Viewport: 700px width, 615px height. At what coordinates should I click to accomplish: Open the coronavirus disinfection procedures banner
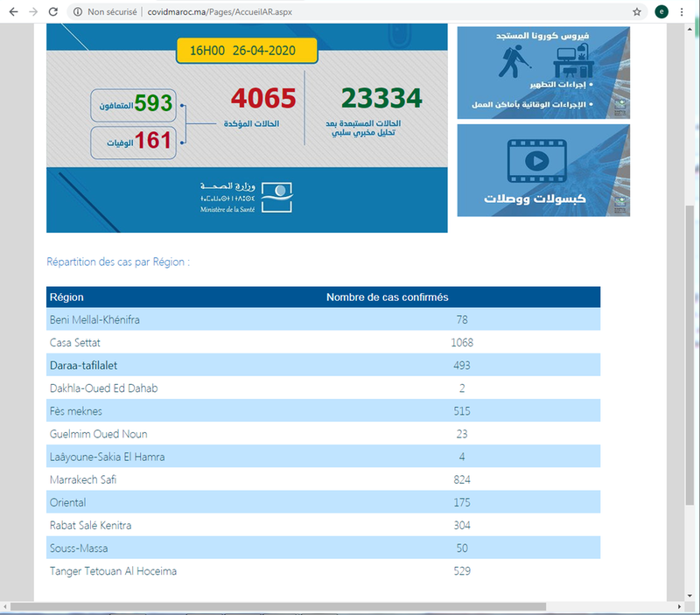[x=543, y=73]
